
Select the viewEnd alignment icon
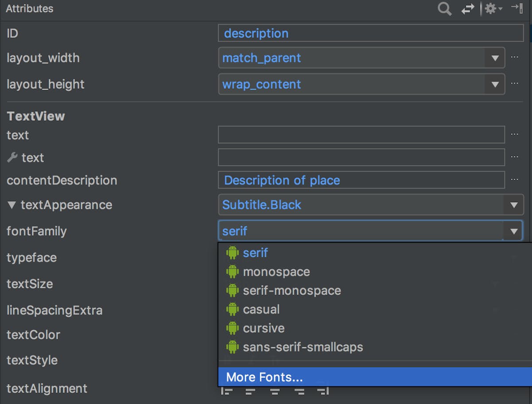(x=324, y=392)
